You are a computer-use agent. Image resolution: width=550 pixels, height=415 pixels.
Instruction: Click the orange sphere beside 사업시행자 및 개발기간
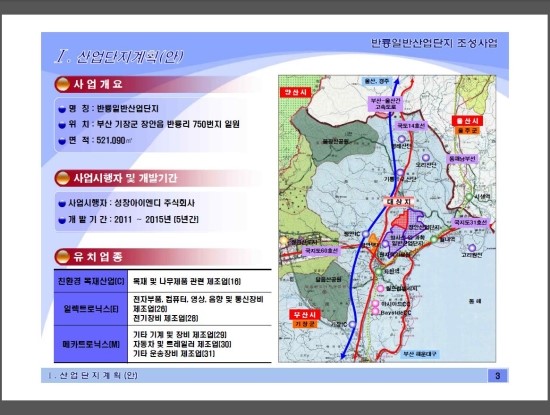(62, 178)
